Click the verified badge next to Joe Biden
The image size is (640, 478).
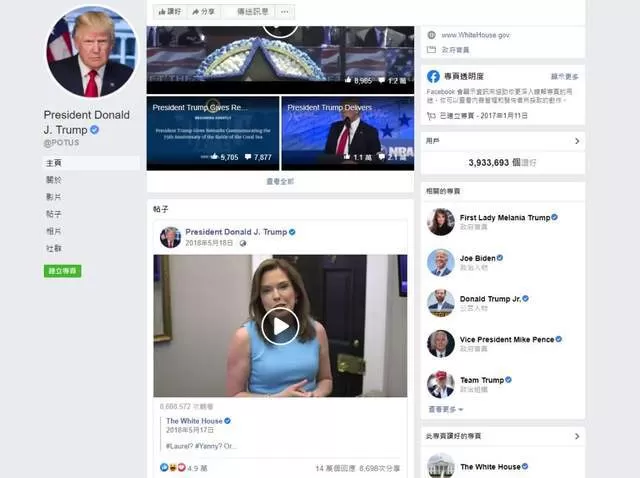pyautogui.click(x=500, y=258)
